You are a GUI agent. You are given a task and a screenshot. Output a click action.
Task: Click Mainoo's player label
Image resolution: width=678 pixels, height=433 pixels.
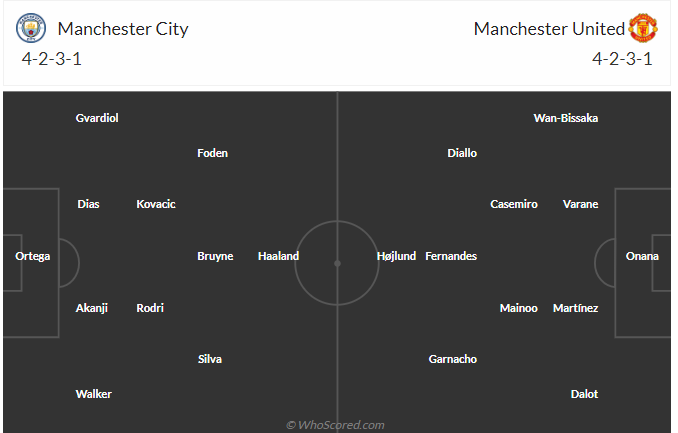point(519,308)
